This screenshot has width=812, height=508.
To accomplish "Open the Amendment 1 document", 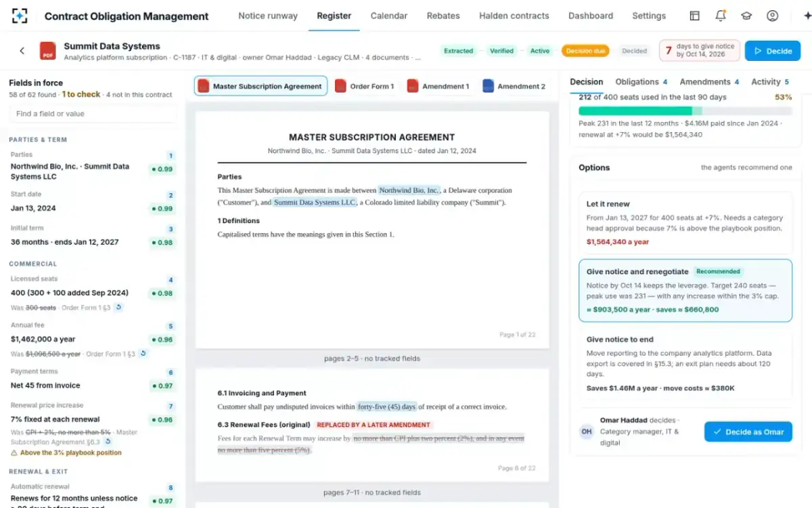I will tap(438, 86).
